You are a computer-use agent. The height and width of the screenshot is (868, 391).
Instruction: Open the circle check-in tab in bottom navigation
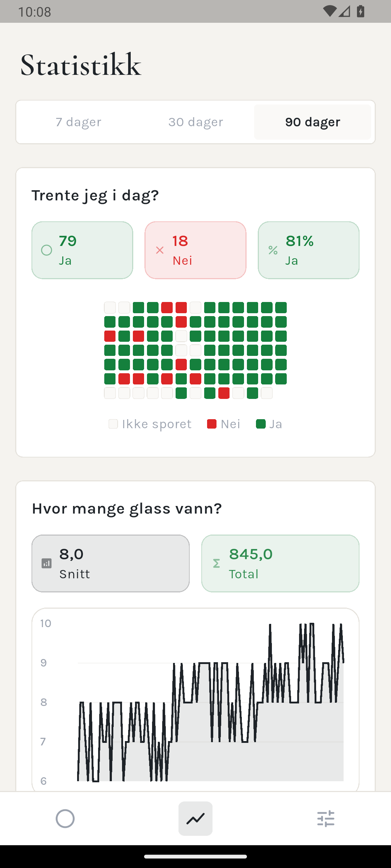[x=65, y=818]
